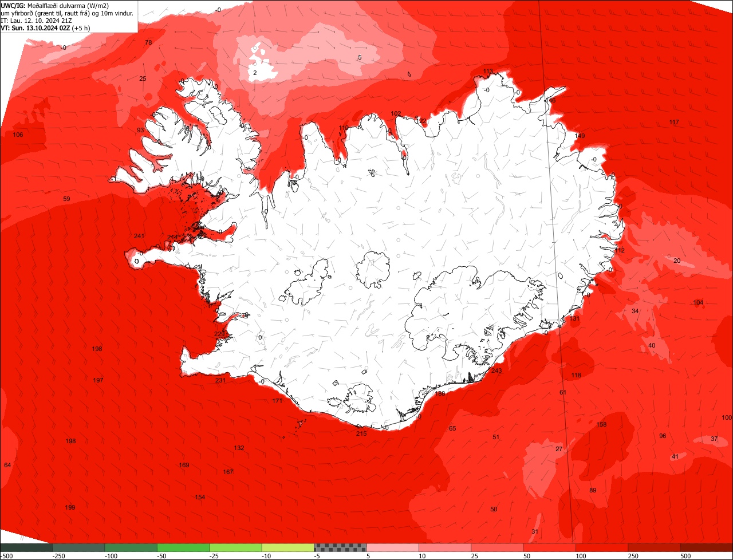Click the flux value '78' in the northwest
733x560 pixels.
tap(148, 42)
